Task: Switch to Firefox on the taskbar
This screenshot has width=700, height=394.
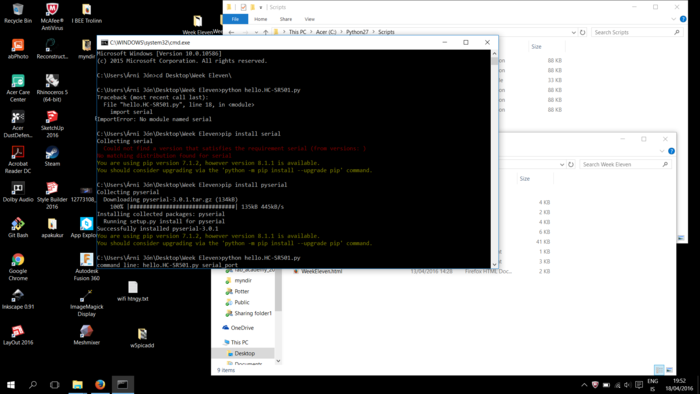Action: click(x=100, y=385)
